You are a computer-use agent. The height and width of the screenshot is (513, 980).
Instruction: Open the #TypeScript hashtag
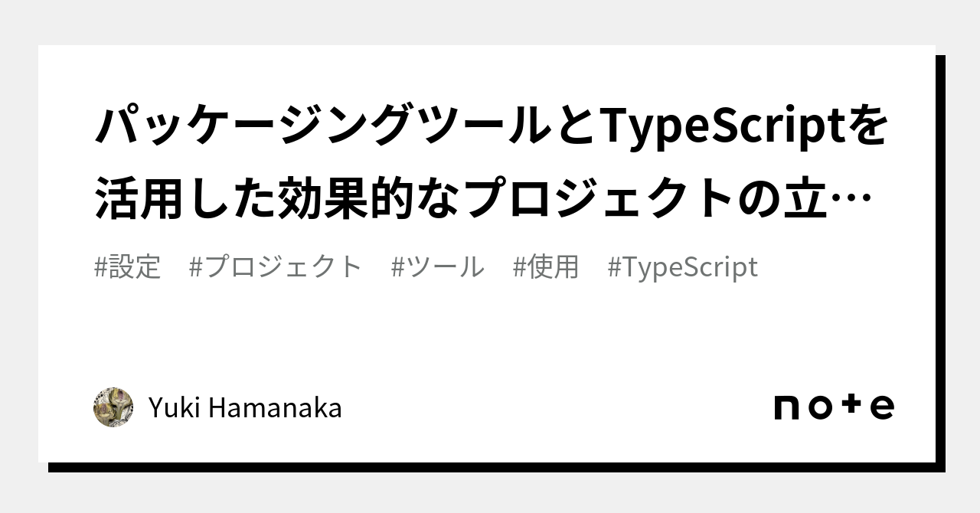(682, 267)
